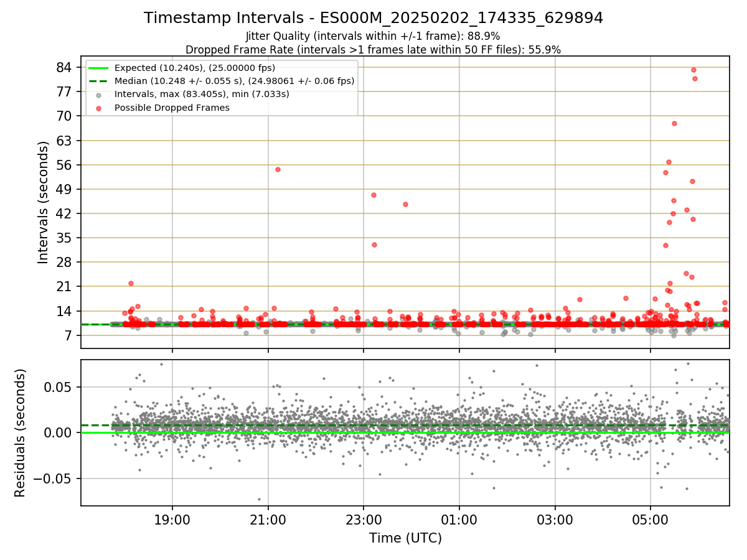747x560 pixels.
Task: Click the red outlier near 47 seconds after 23:00
Action: tap(374, 195)
